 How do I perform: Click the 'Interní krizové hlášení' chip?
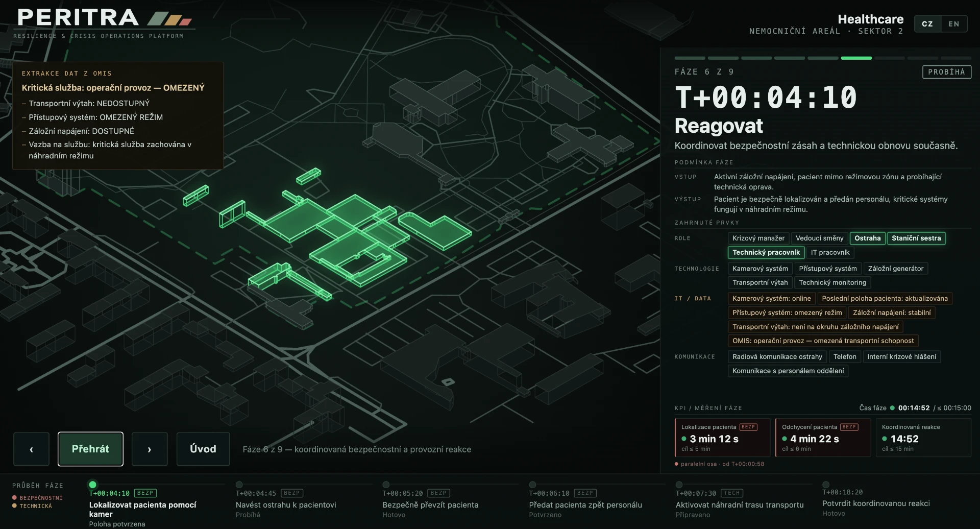901,357
